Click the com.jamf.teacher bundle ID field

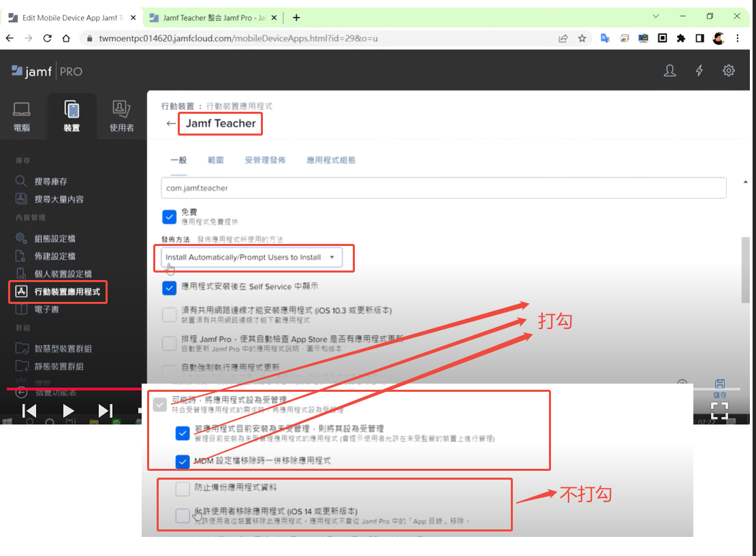(x=443, y=188)
